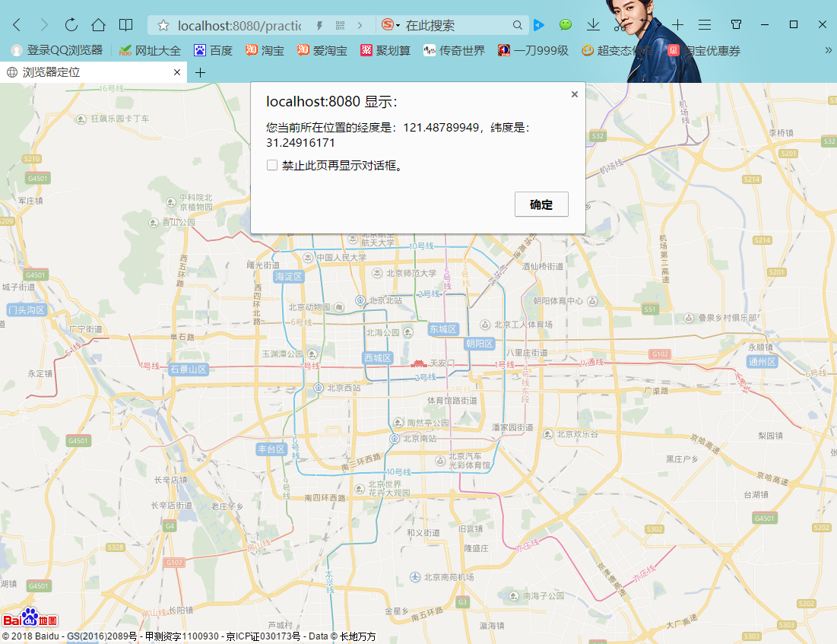Open the downloads arrow icon

pos(593,24)
